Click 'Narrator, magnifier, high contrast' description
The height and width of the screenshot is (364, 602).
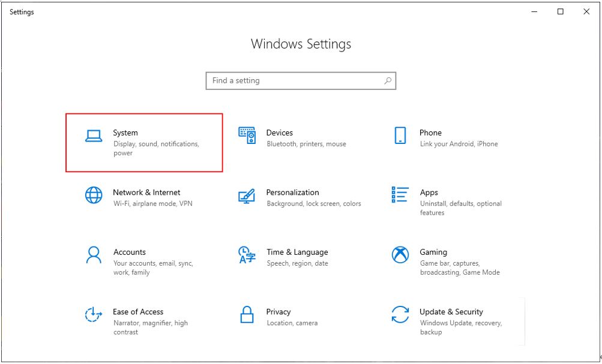151,327
